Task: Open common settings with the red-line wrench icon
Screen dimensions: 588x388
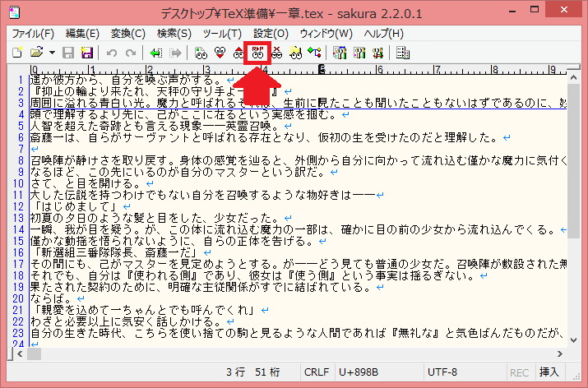Action: [378, 53]
